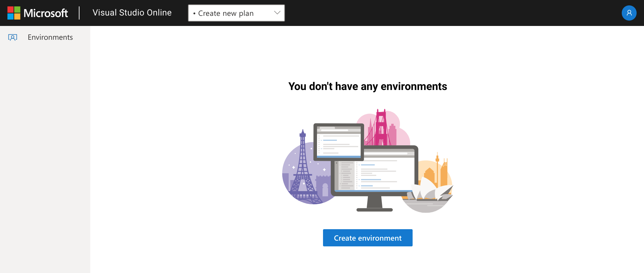
Task: Click the Microsoft wordmark text
Action: (x=46, y=13)
